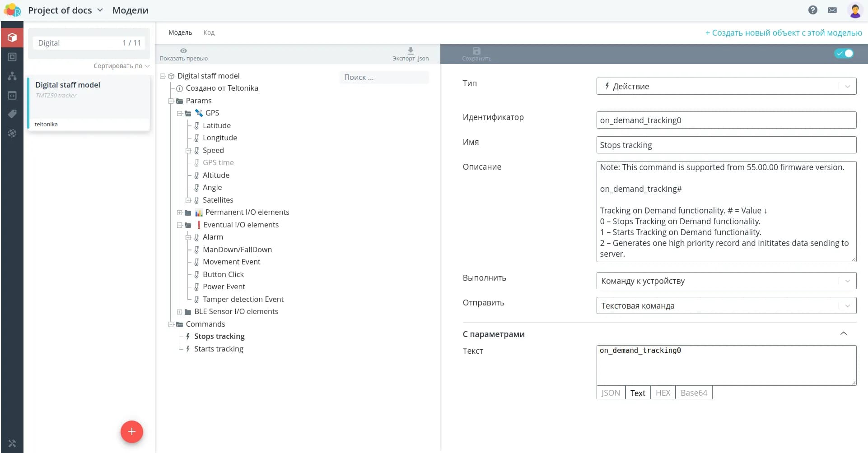Click the Save floppy disk icon
This screenshot has width=868, height=453.
click(x=476, y=51)
